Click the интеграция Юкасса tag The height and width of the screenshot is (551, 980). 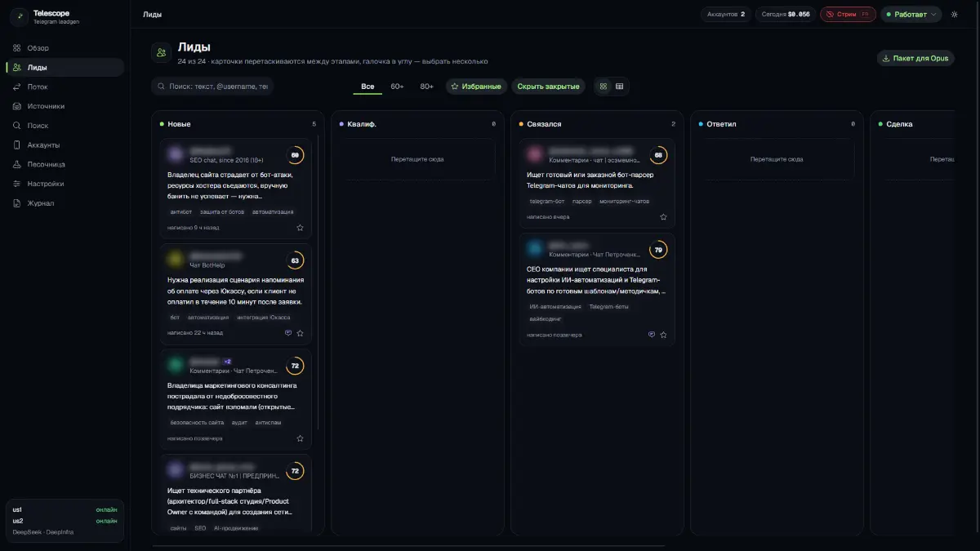(x=263, y=318)
